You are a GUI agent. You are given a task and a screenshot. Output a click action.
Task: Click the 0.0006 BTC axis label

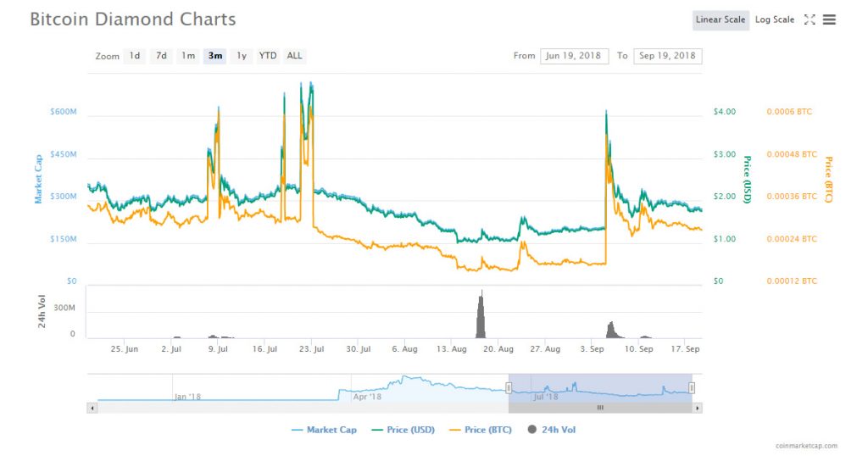[789, 112]
